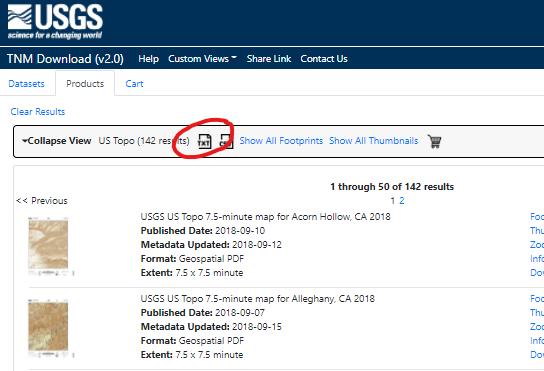
Task: Open Alleghany map thumbnail
Action: [48, 328]
